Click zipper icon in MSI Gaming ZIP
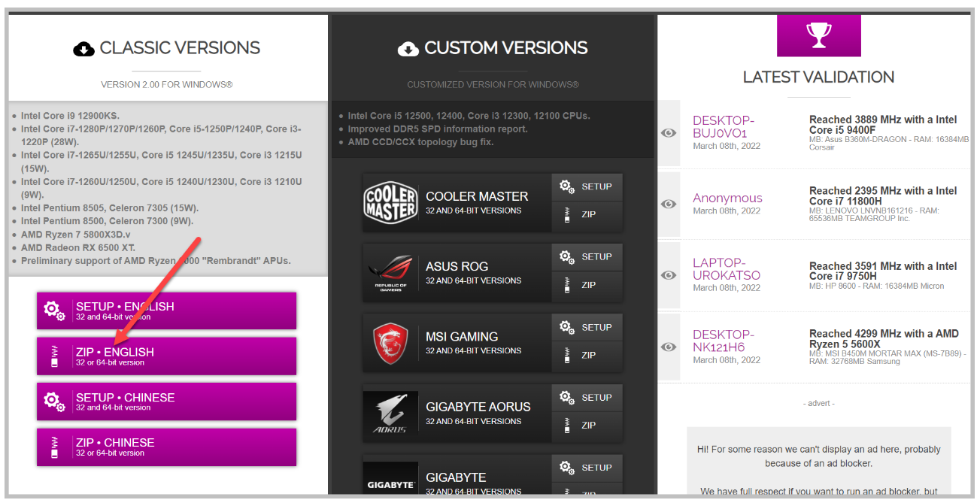 [x=566, y=355]
